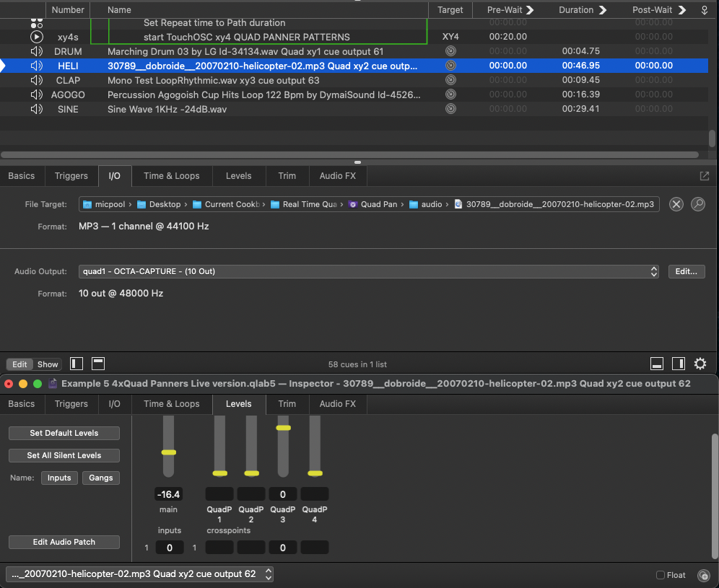Viewport: 719px width, 588px height.
Task: Open the Audio Output quad1 OCTA-CAPTURE dropdown
Action: tap(368, 271)
